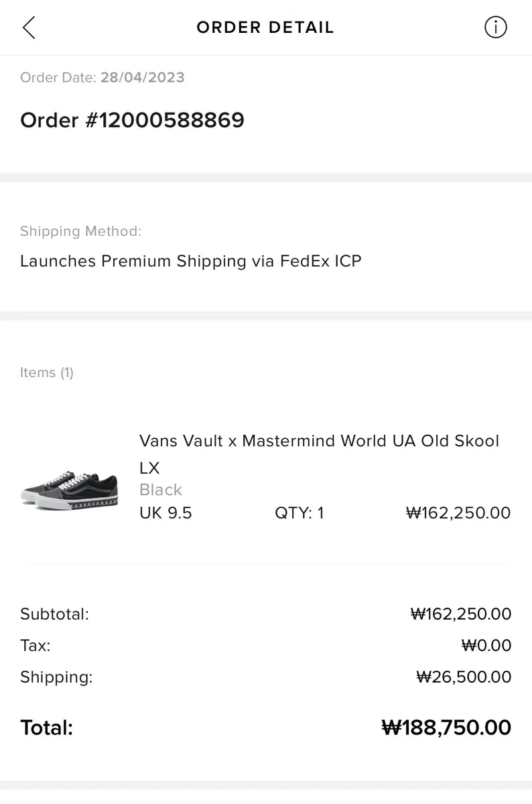Tap the Shipping cost ₩26,500.00
Screen dimensions: 532x804
pyautogui.click(x=464, y=677)
